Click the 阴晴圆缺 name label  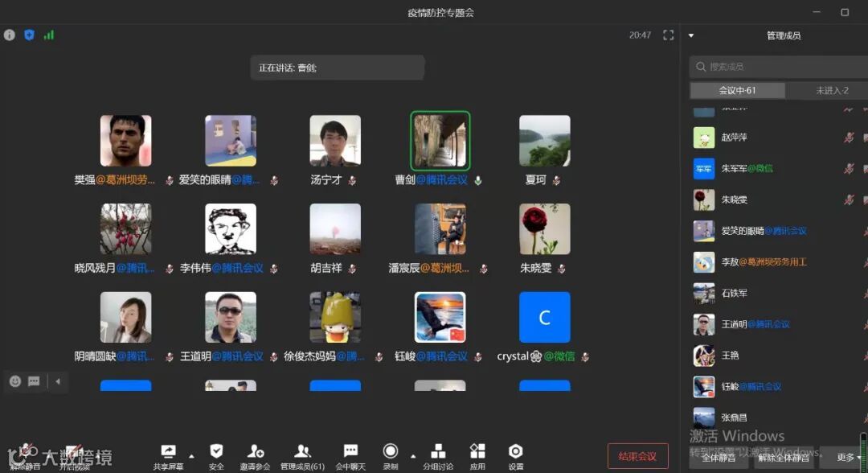tap(115, 356)
